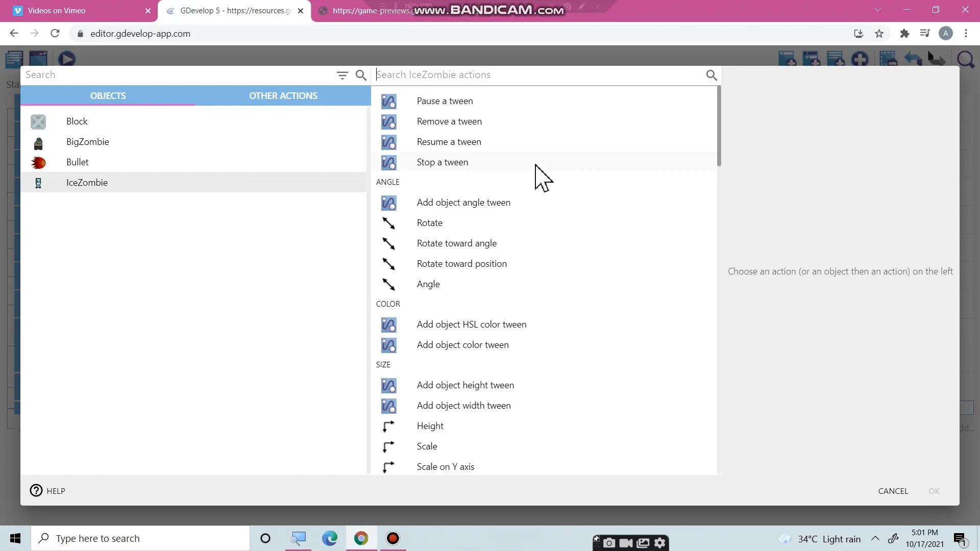Image resolution: width=980 pixels, height=551 pixels.
Task: Choose the Bullet fireball icon
Action: pyautogui.click(x=38, y=162)
